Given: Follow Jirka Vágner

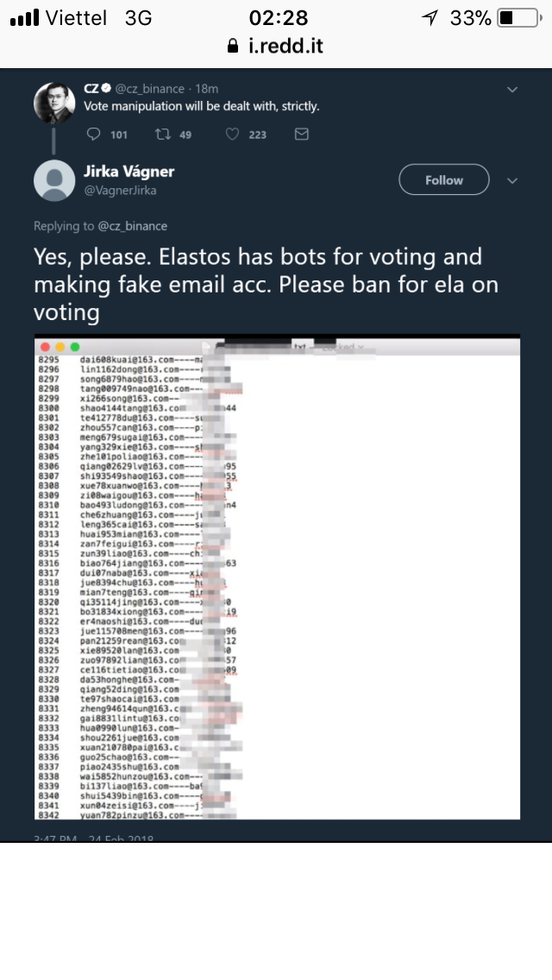Looking at the screenshot, I should point(443,180).
